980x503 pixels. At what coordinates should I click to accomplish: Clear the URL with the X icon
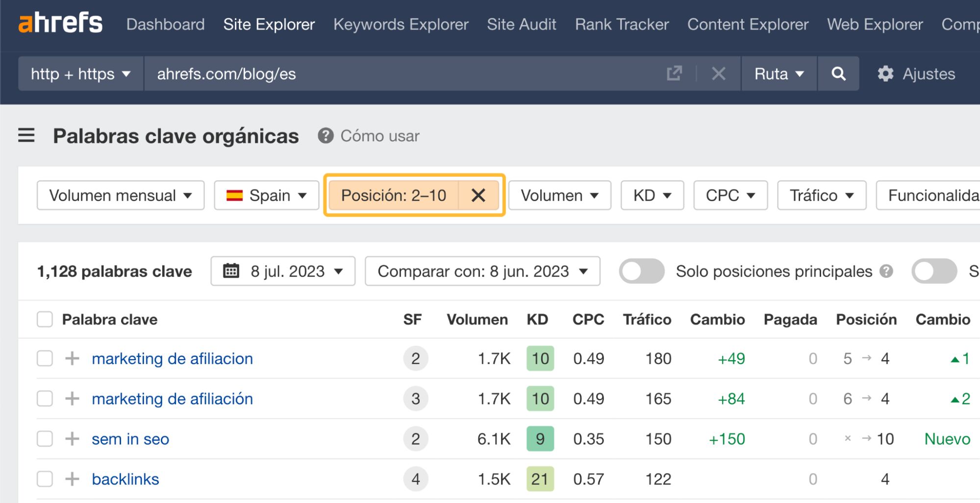(x=718, y=74)
